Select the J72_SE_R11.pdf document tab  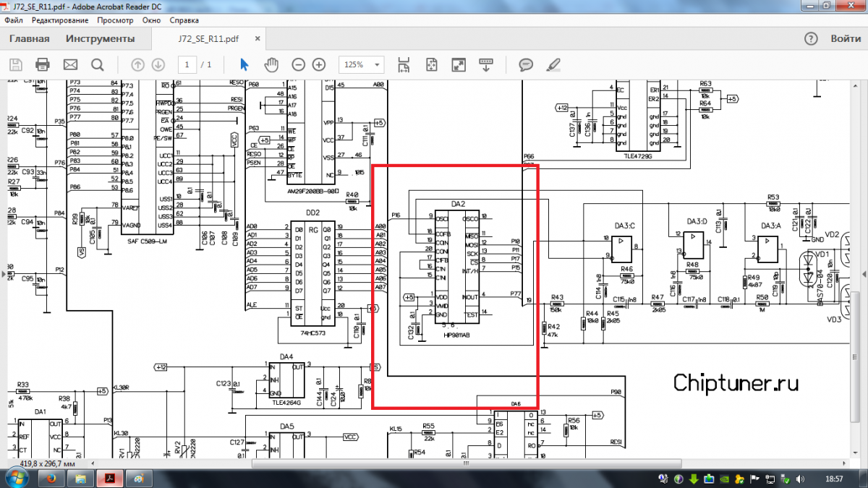[208, 39]
